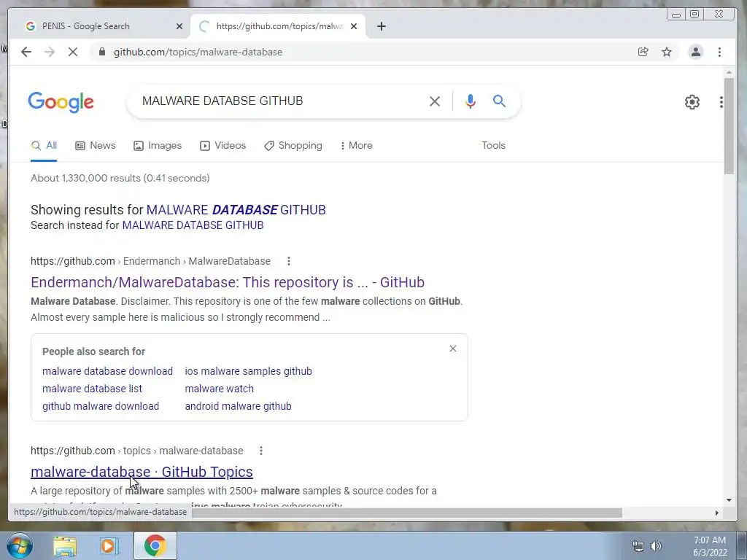
Task: Open the Chrome profile avatar menu
Action: (x=695, y=52)
